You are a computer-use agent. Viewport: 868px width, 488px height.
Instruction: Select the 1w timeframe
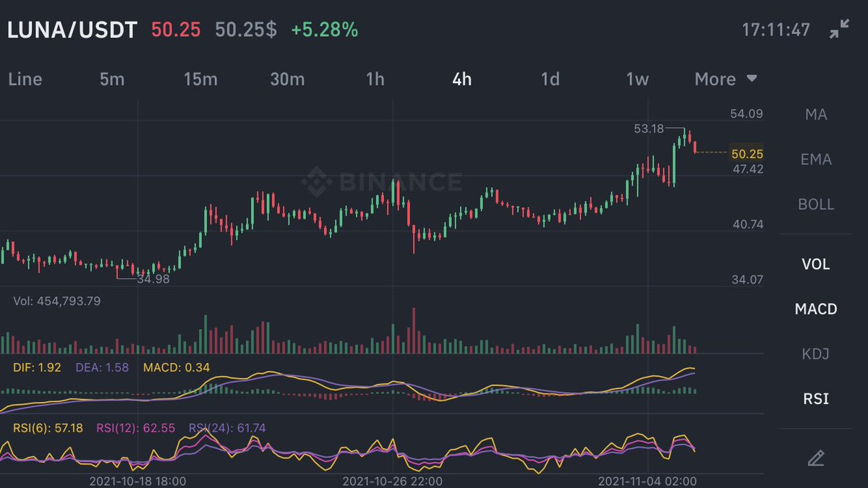point(637,79)
